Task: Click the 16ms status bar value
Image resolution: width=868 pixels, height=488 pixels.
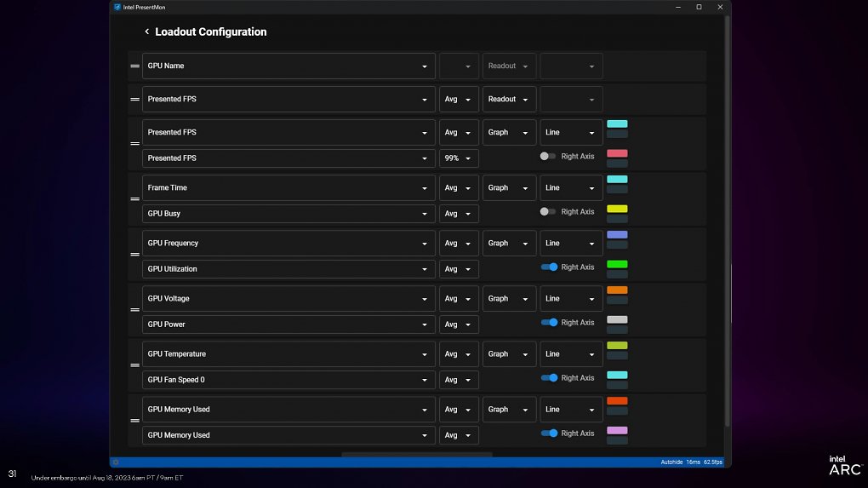Action: coord(693,462)
